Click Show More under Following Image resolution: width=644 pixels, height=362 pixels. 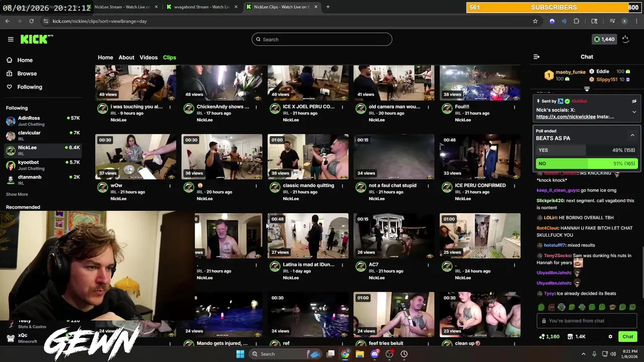point(17,194)
